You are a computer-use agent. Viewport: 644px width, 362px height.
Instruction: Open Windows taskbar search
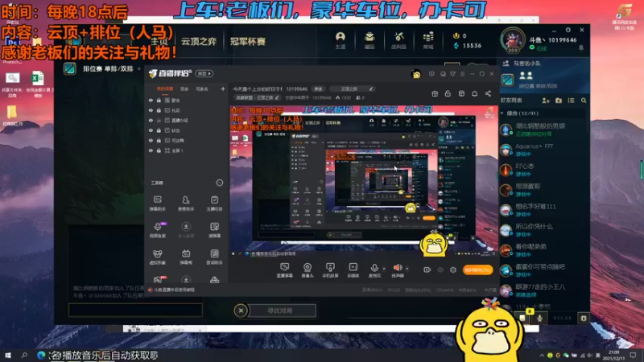(24, 355)
